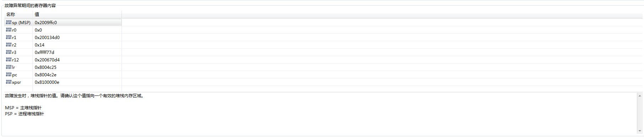Image resolution: width=644 pixels, height=137 pixels.
Task: Select the r12 value 0x200670d4
Action: pos(47,60)
